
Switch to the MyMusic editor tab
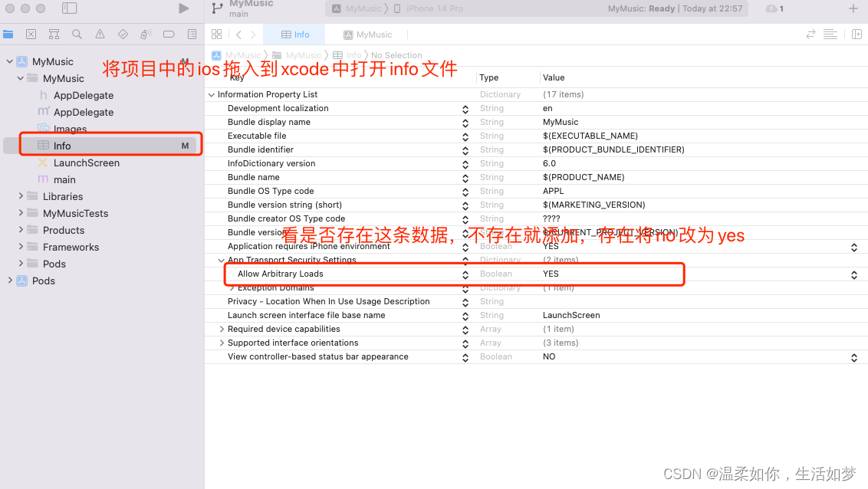click(x=367, y=34)
